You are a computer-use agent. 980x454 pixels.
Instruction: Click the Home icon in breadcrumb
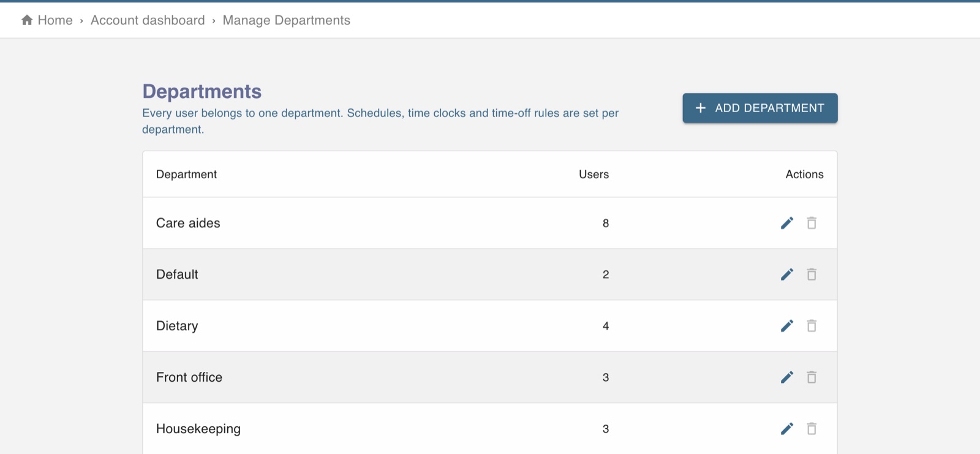[27, 20]
